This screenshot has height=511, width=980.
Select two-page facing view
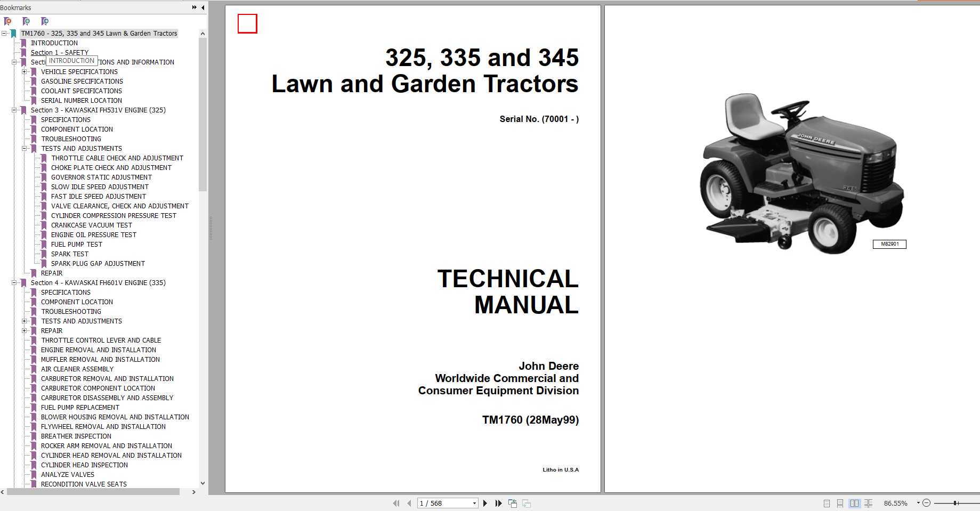pos(855,503)
